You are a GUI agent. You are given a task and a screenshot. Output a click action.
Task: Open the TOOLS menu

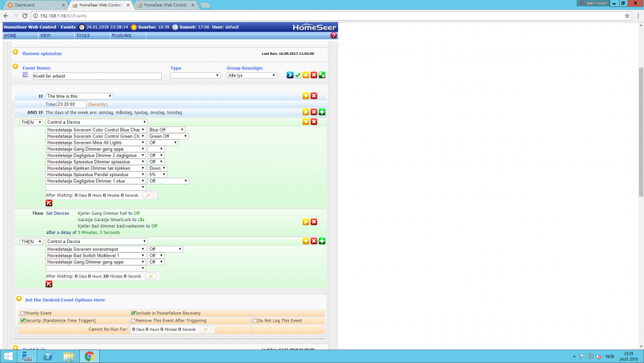coord(82,35)
